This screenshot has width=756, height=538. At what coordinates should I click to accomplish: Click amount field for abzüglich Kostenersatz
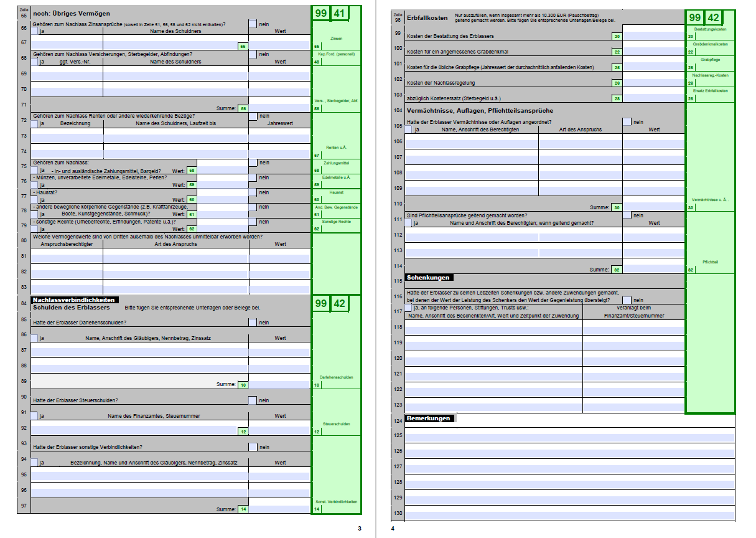pos(653,98)
